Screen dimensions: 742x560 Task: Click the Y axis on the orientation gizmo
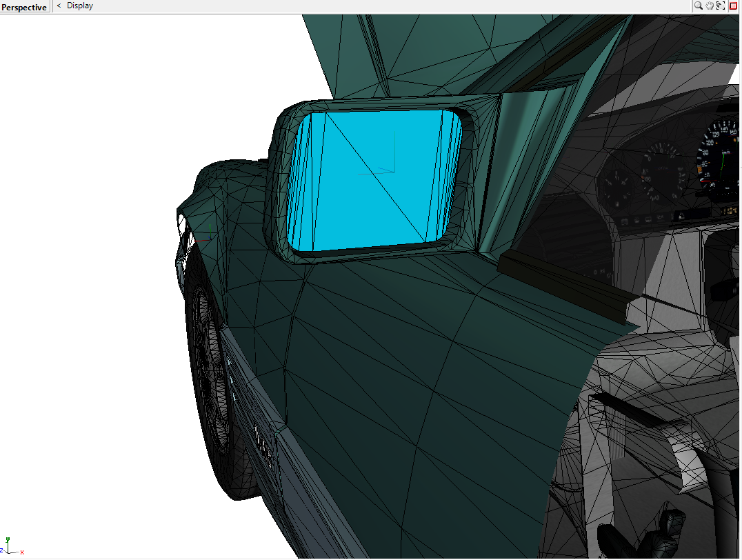tap(8, 539)
